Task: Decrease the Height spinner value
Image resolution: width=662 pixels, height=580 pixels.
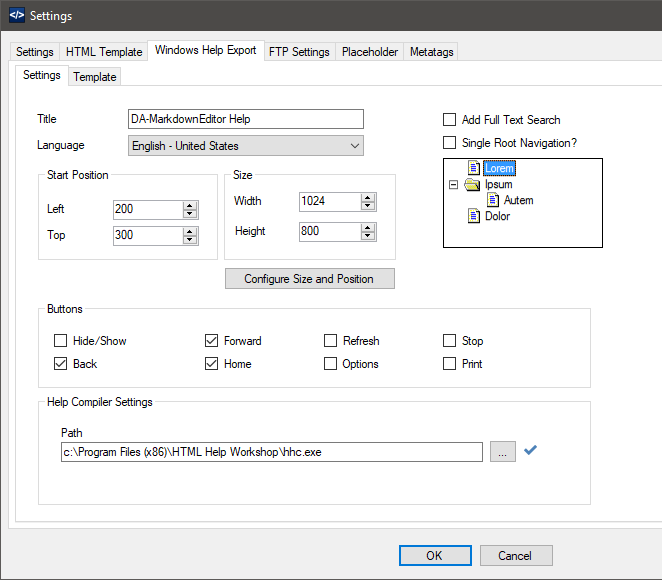Action: 368,236
